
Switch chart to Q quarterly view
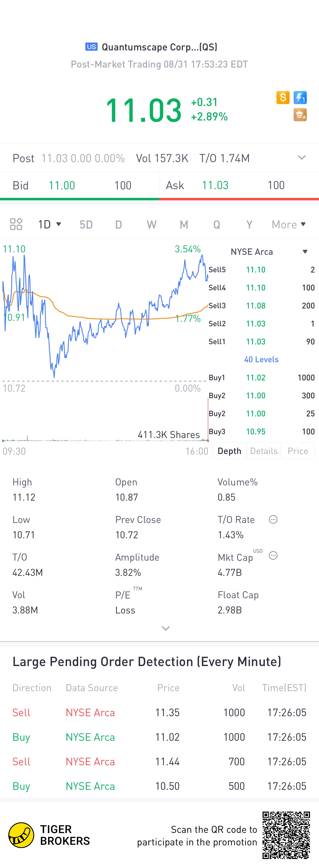point(216,224)
